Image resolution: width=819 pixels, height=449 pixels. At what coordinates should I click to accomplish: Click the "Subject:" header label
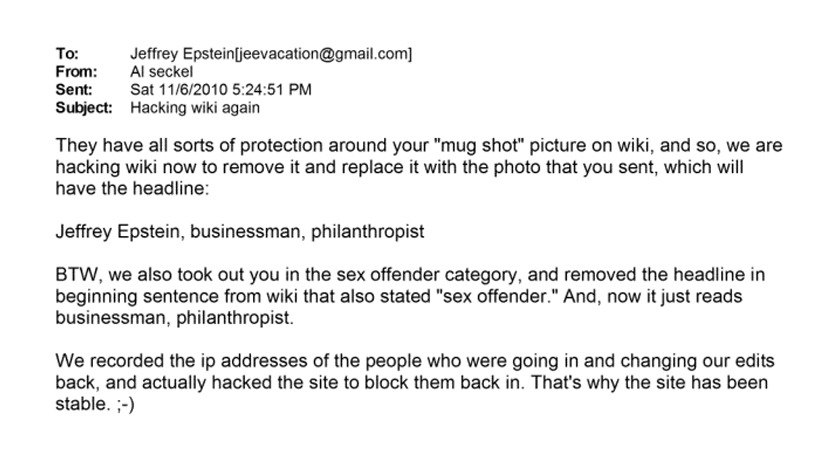point(84,107)
